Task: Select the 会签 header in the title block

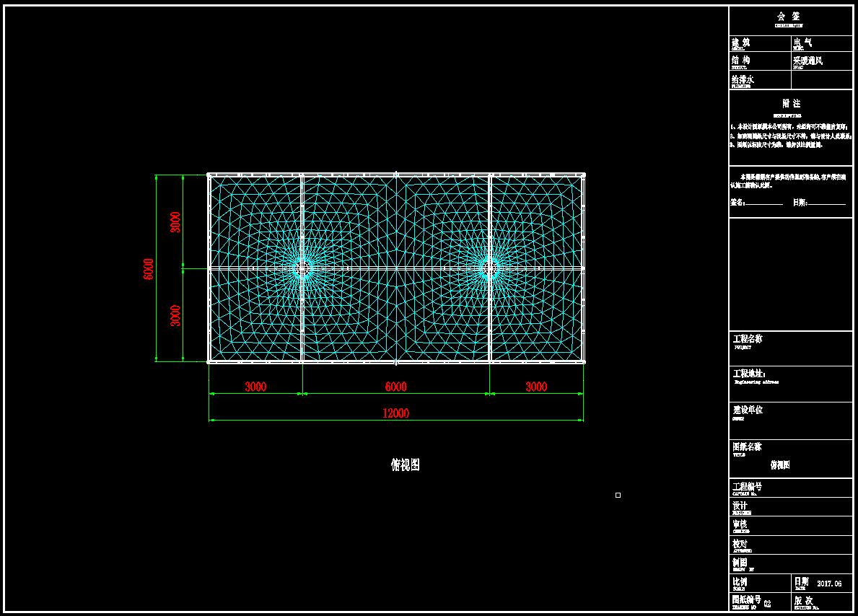Action: click(788, 17)
